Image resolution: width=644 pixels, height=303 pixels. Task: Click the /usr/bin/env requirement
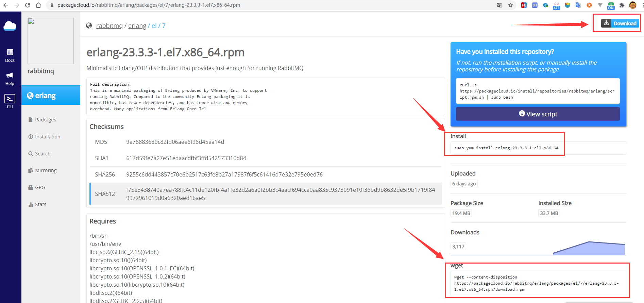[105, 244]
